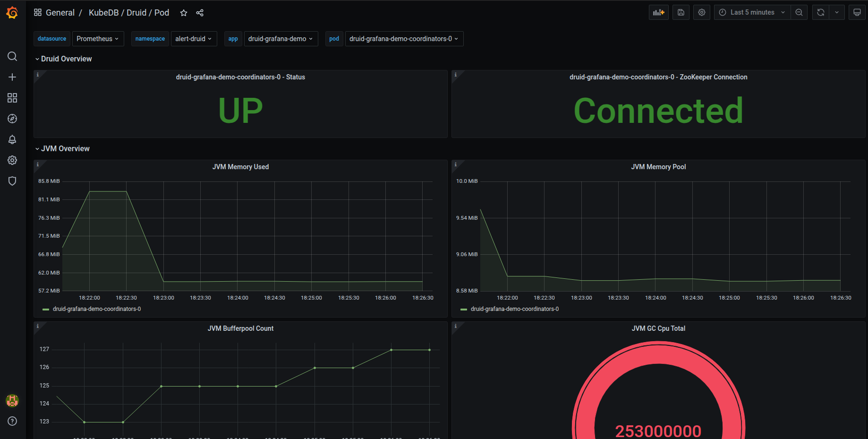
Task: Open dashboard settings gear in top bar
Action: 702,12
